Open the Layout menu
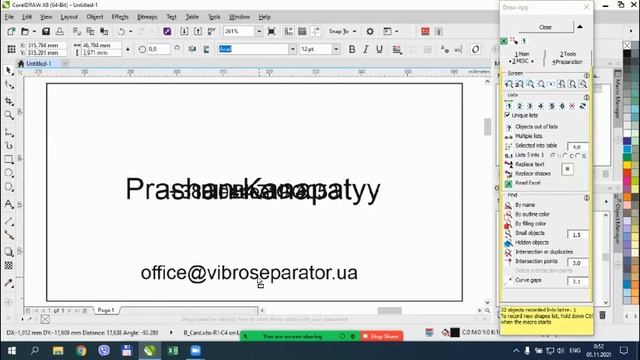640x360 pixels. click(69, 17)
